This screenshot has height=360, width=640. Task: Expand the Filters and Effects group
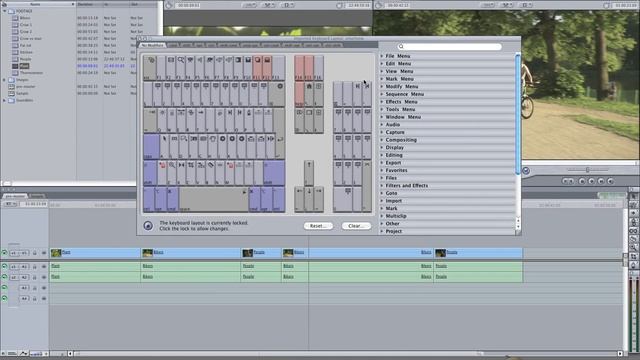pyautogui.click(x=382, y=185)
